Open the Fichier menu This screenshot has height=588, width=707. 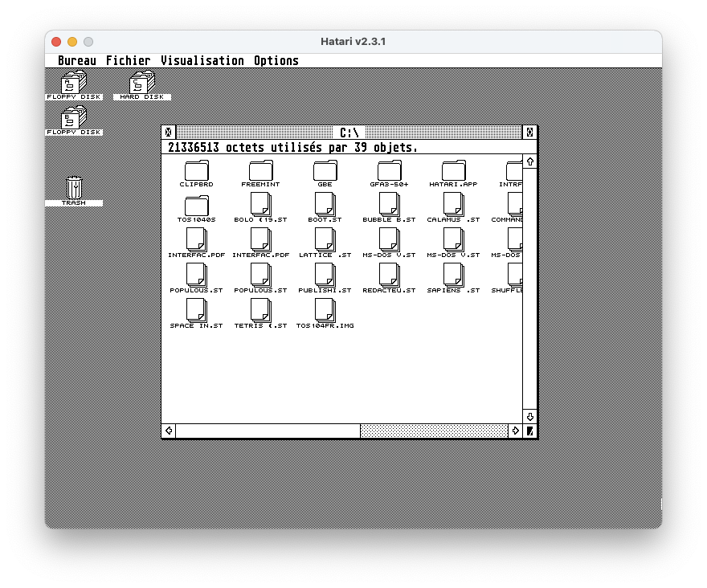click(128, 61)
